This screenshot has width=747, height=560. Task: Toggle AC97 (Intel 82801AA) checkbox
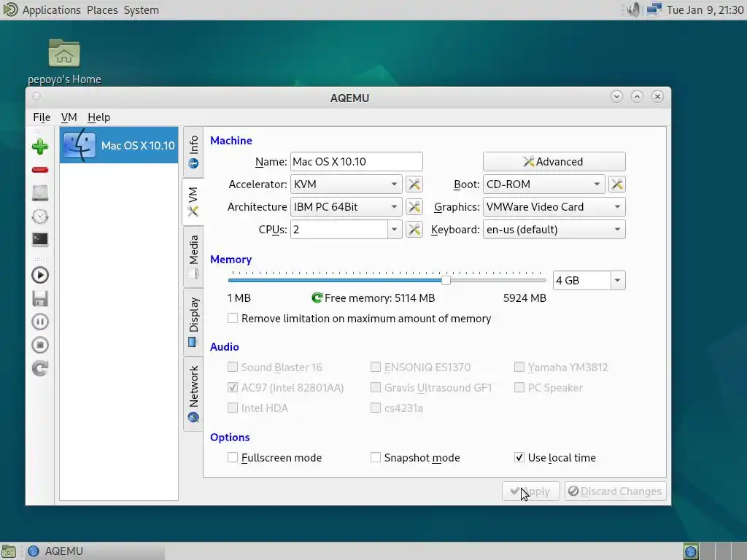tap(233, 388)
